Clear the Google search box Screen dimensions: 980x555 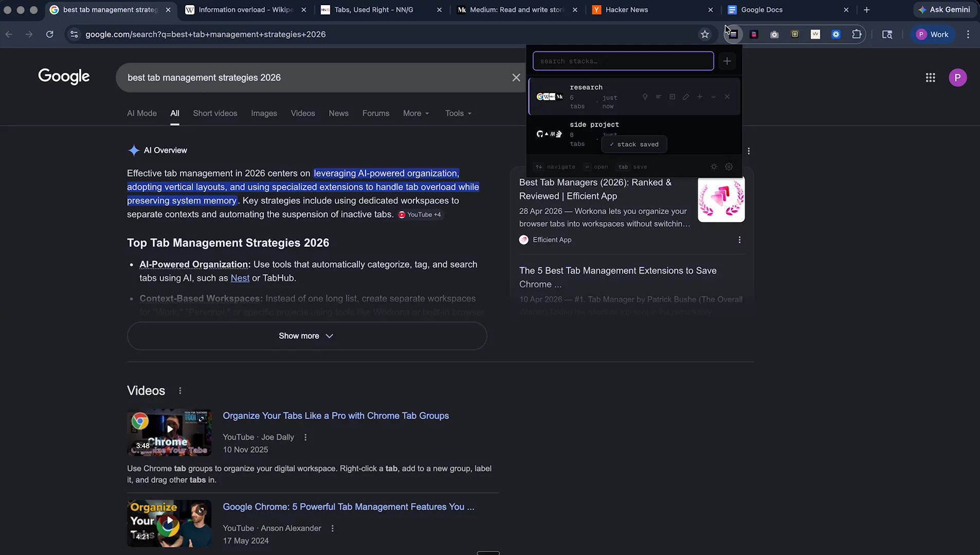click(516, 78)
